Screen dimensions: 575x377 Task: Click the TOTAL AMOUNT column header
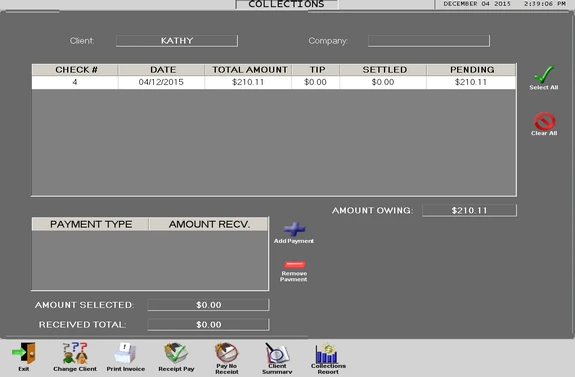(x=248, y=70)
